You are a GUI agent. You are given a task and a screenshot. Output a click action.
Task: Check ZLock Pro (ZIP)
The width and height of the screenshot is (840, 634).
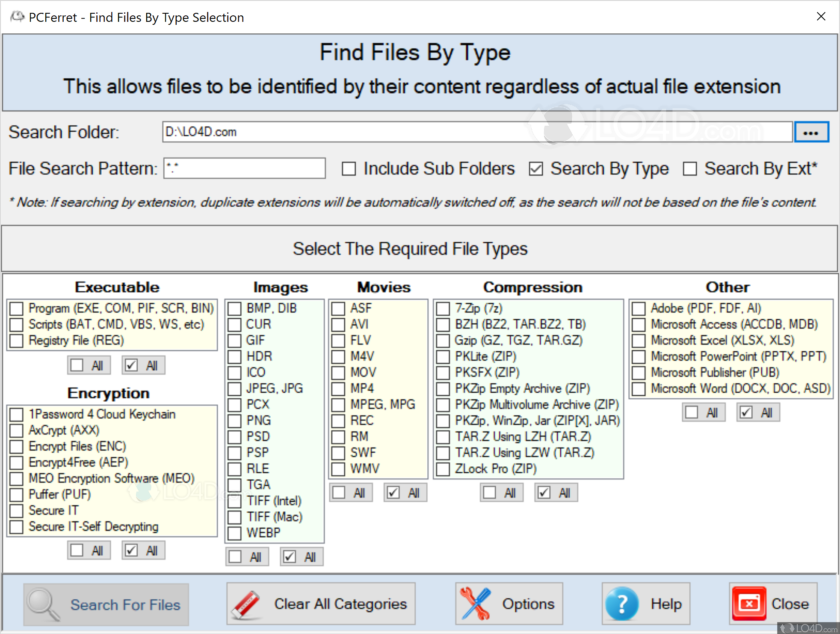(x=443, y=469)
